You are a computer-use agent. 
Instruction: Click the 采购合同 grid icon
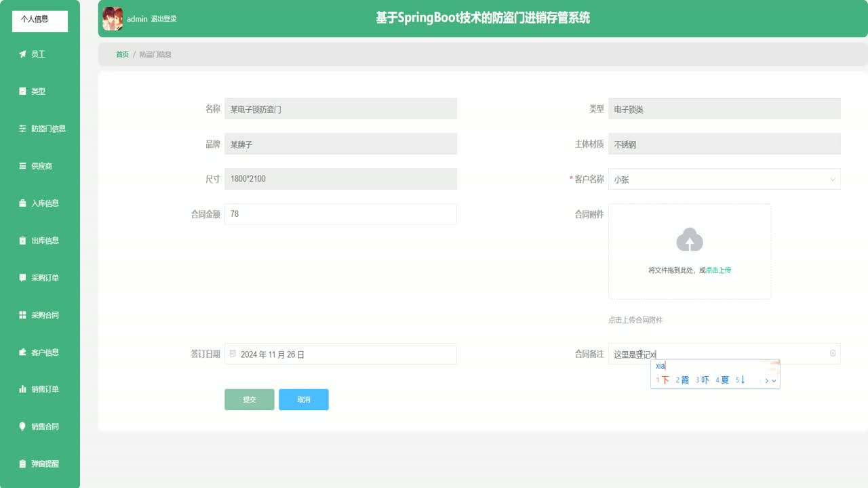[22, 315]
